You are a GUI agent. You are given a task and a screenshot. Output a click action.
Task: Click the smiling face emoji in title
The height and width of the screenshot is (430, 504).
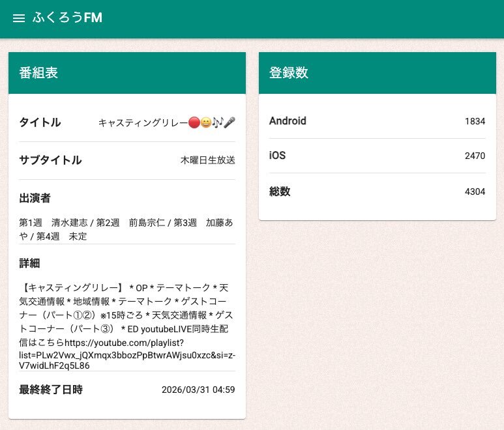205,122
